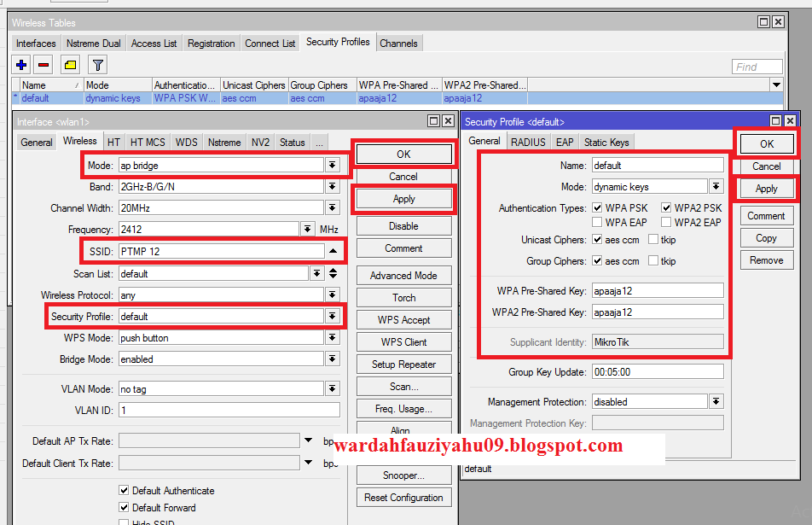The width and height of the screenshot is (812, 525).
Task: Click the red minus remove icon
Action: click(x=44, y=65)
